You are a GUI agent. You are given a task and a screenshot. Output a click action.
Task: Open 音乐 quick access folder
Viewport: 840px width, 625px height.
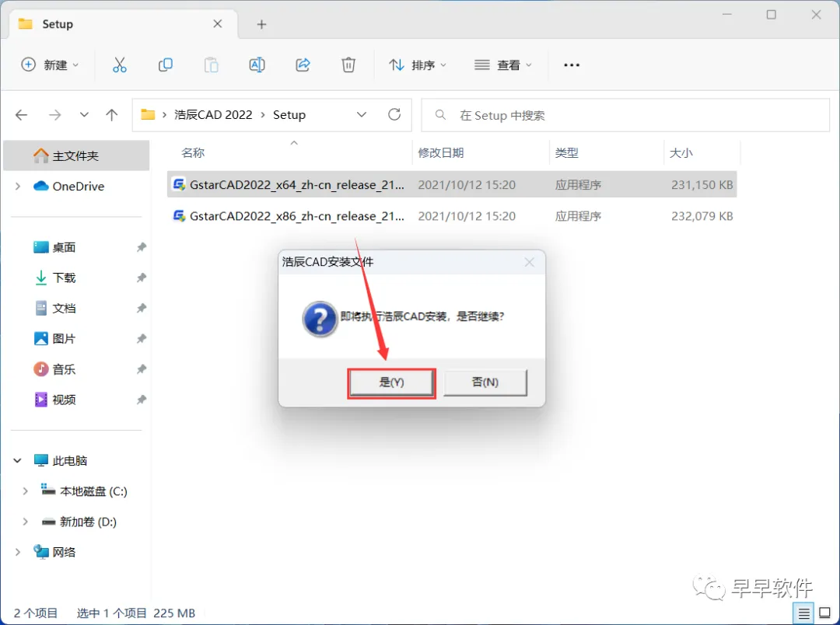pyautogui.click(x=54, y=369)
